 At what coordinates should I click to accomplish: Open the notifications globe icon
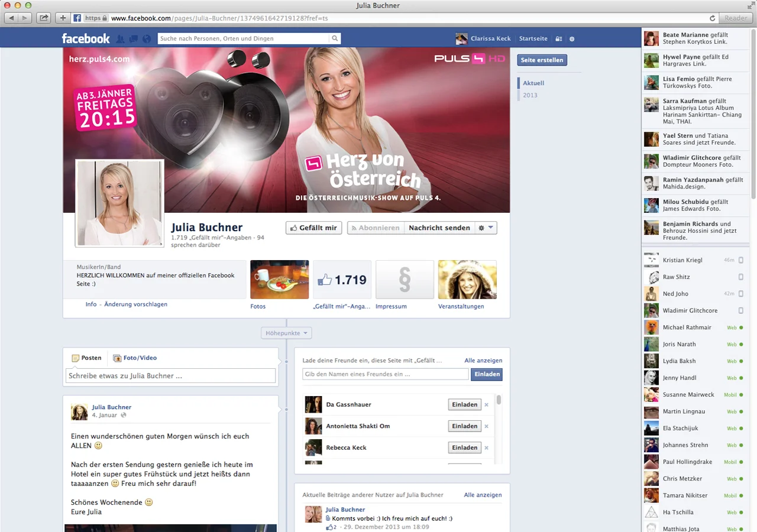[x=147, y=39]
